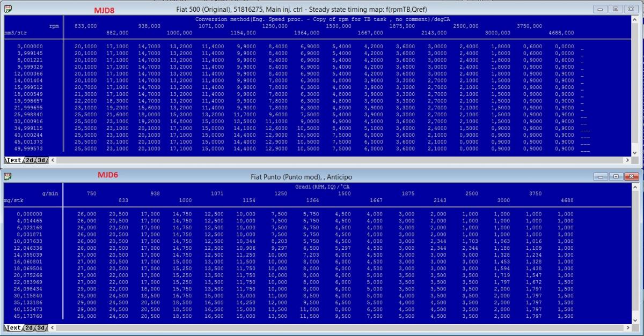Image resolution: width=644 pixels, height=336 pixels.
Task: Select the Text tab in the Fiat Punto window
Action: [x=14, y=327]
